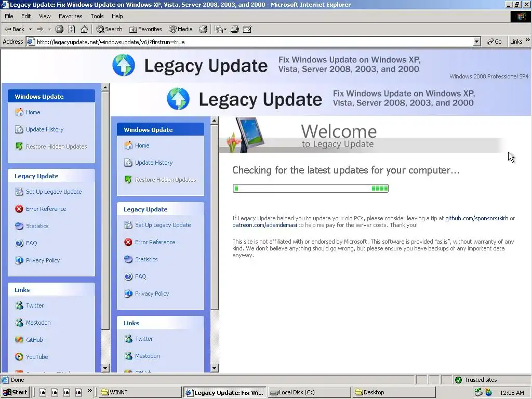Expand the Forward history dropdown arrow
The image size is (532, 399).
pyautogui.click(x=49, y=29)
